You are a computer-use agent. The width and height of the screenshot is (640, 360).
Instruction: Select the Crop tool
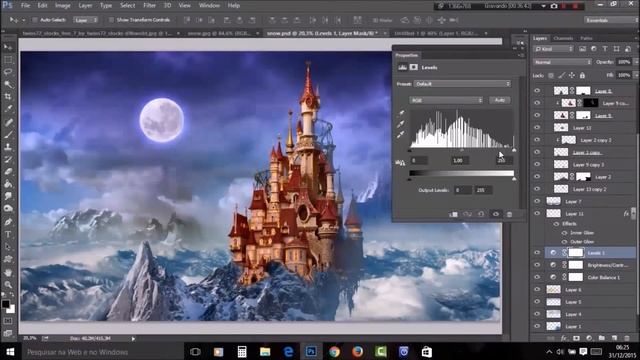point(8,97)
